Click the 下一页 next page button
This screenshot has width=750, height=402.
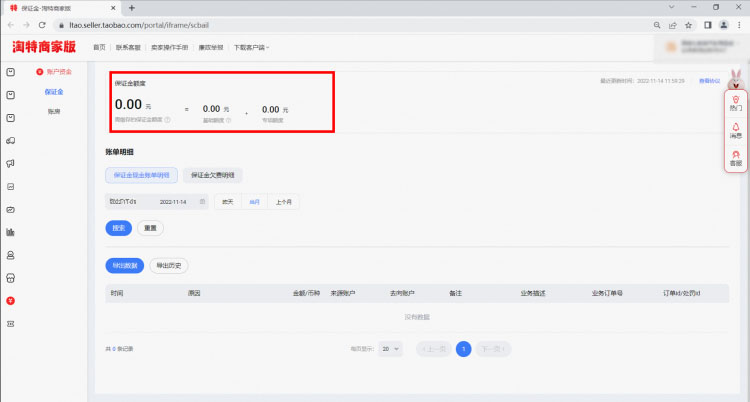point(493,349)
